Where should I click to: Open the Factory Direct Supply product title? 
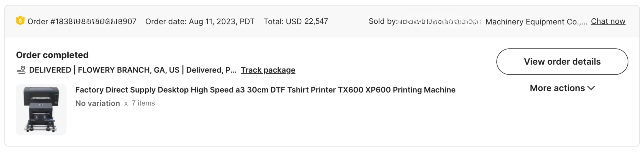click(265, 90)
